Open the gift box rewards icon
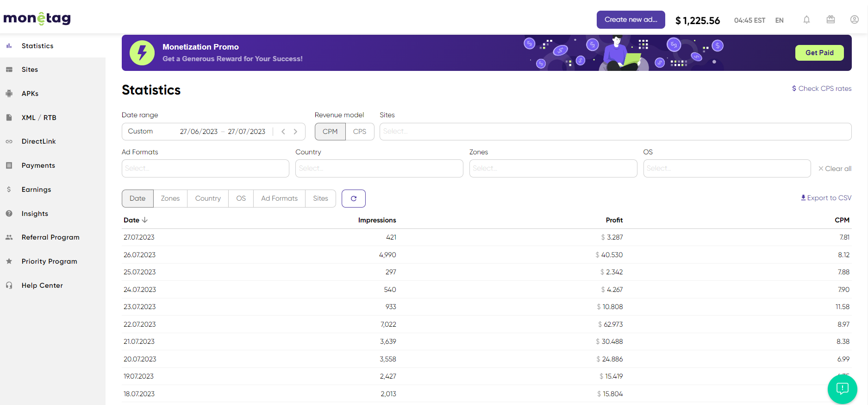The width and height of the screenshot is (868, 405). click(x=831, y=20)
